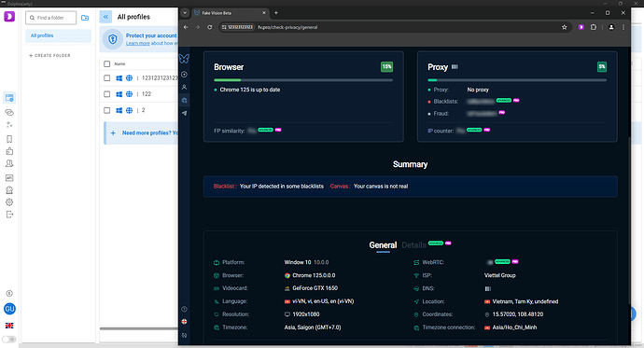Image resolution: width=644 pixels, height=348 pixels.
Task: Click Need more profiles banner
Action: coord(141,133)
